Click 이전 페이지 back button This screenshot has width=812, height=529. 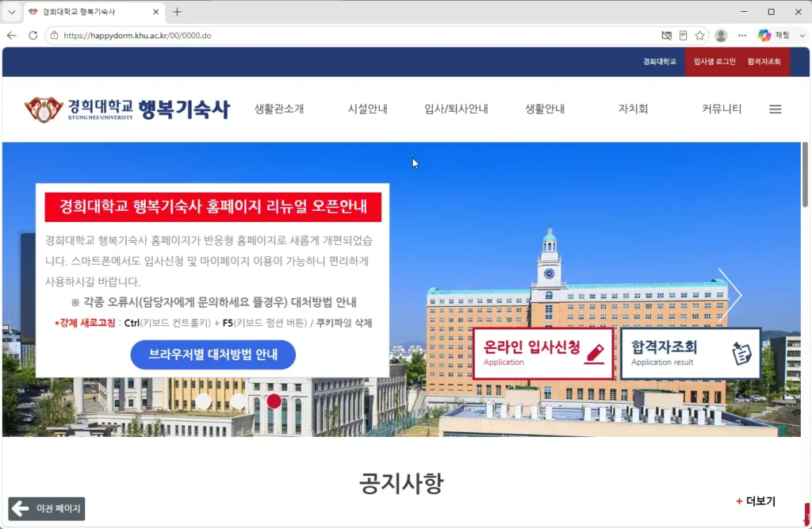pyautogui.click(x=47, y=509)
